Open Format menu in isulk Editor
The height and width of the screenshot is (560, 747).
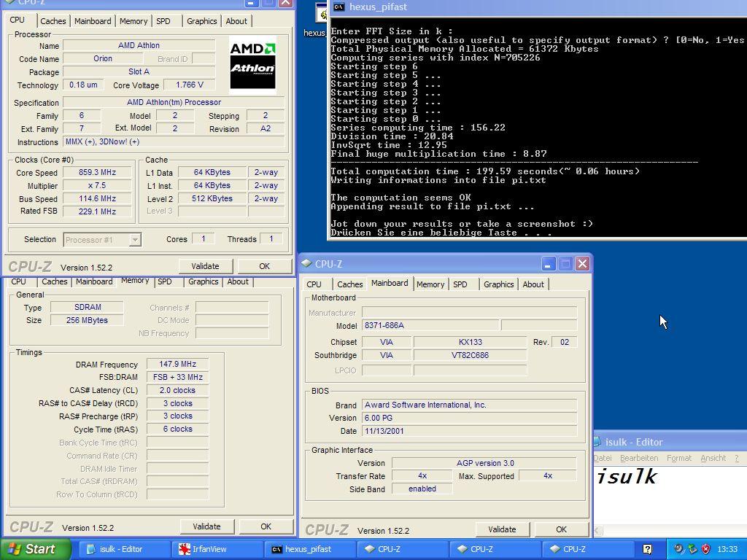pos(679,458)
